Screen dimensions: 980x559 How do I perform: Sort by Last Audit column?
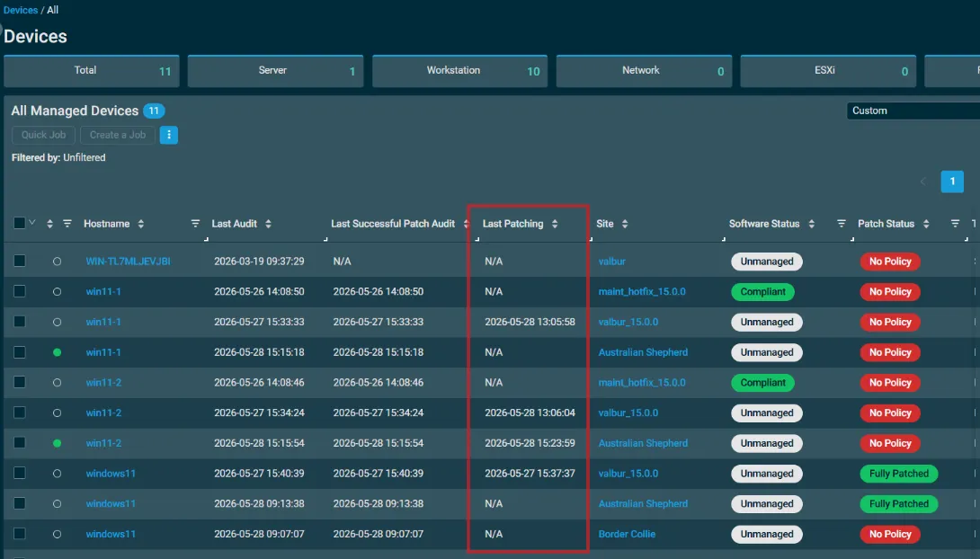coord(268,224)
